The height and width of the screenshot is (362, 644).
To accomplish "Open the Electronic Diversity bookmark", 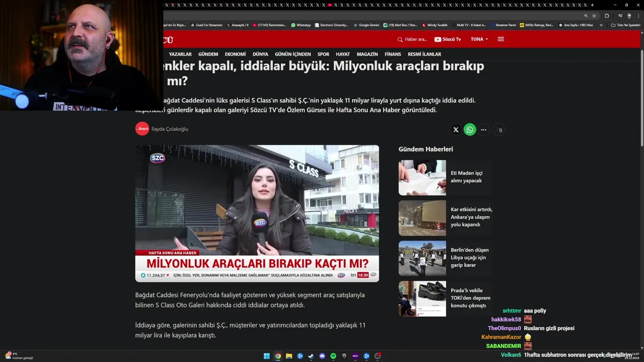I will click(332, 25).
